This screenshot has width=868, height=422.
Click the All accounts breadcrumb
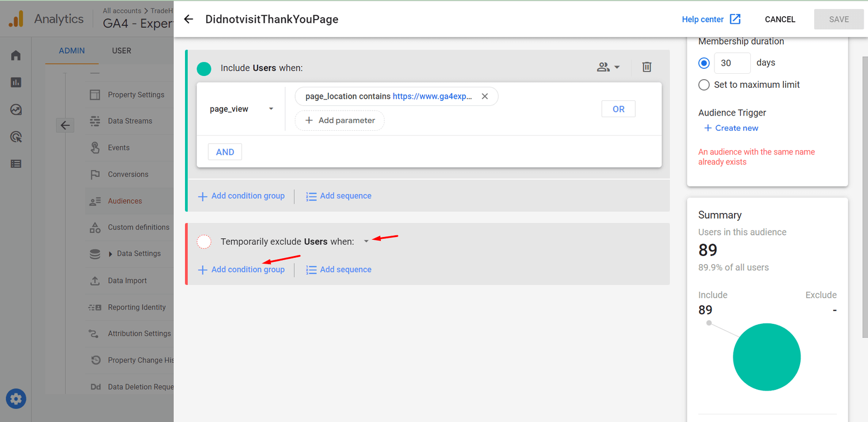(x=122, y=10)
